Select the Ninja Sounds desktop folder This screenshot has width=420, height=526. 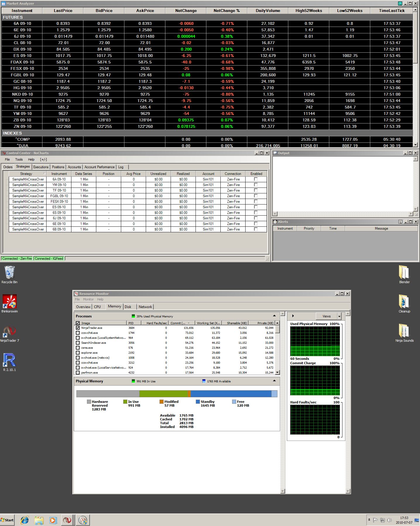(404, 333)
